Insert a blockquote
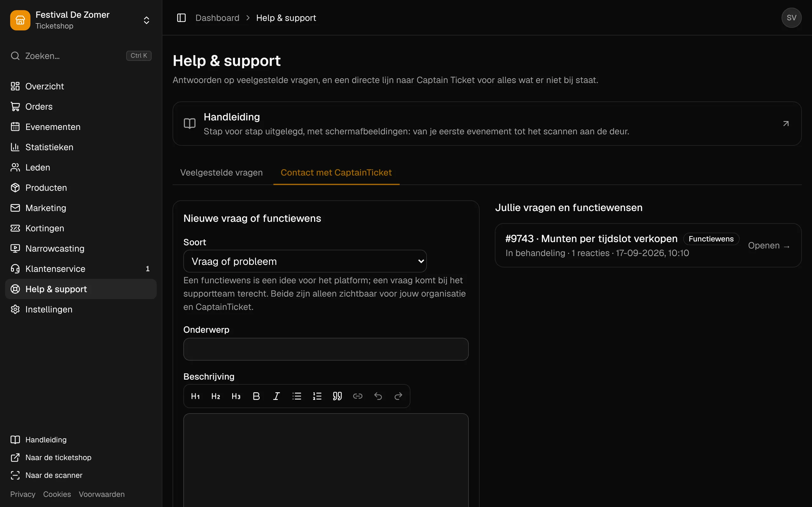 point(337,396)
